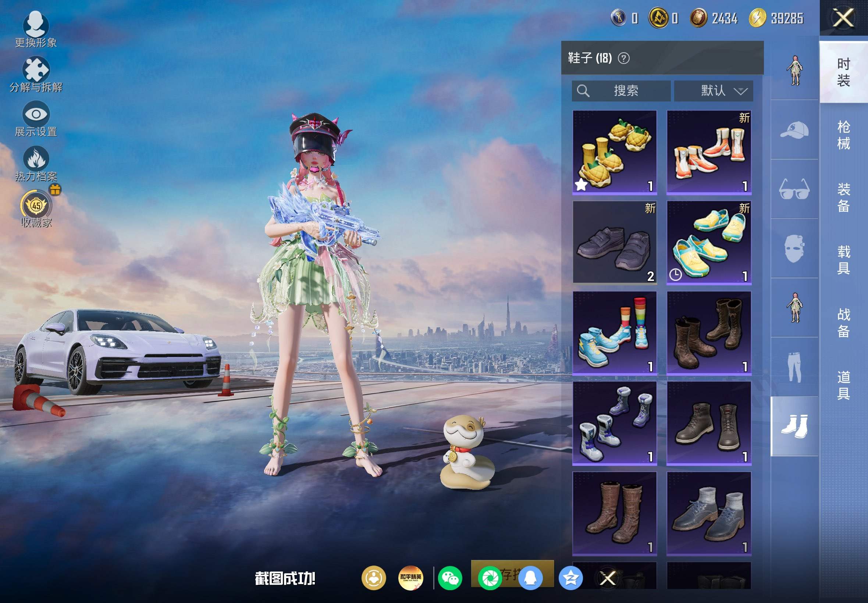
Task: Open the 战备 tab
Action: pyautogui.click(x=843, y=323)
